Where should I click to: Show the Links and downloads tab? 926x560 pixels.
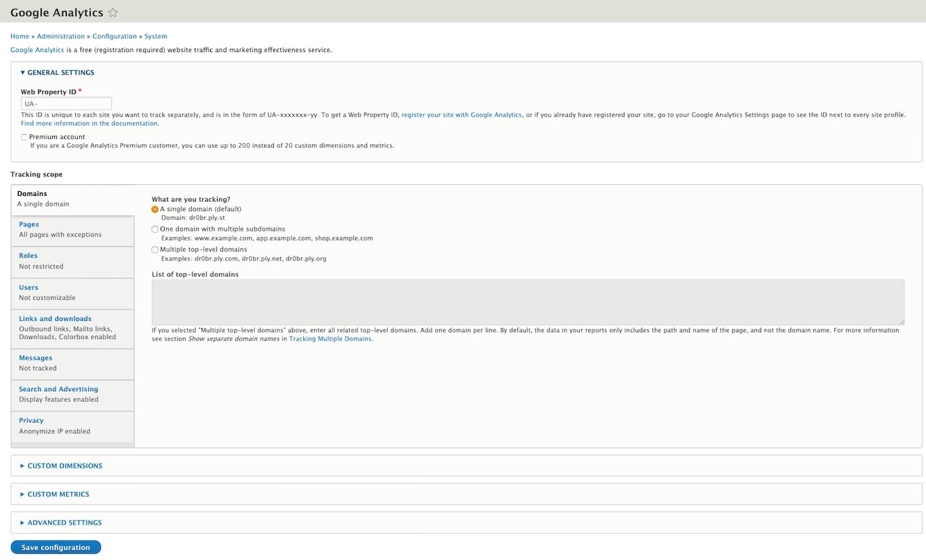tap(55, 319)
